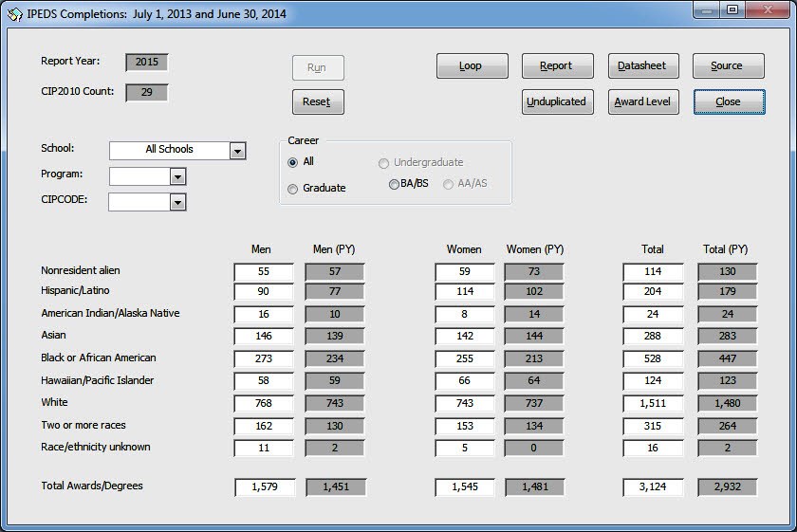Viewport: 797px width, 532px height.
Task: Click Nonresident alien Men value 55
Action: click(x=264, y=272)
